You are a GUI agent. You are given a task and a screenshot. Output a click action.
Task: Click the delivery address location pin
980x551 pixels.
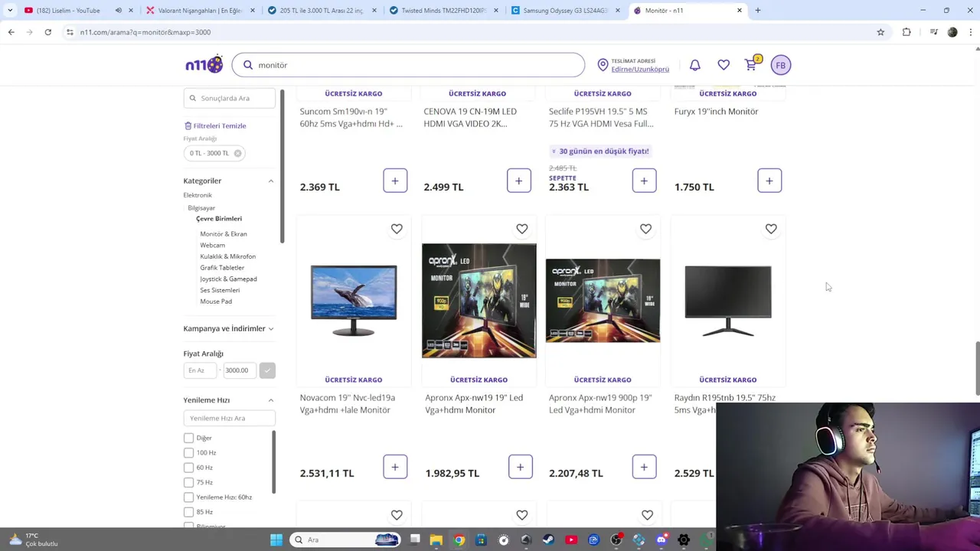pyautogui.click(x=603, y=65)
